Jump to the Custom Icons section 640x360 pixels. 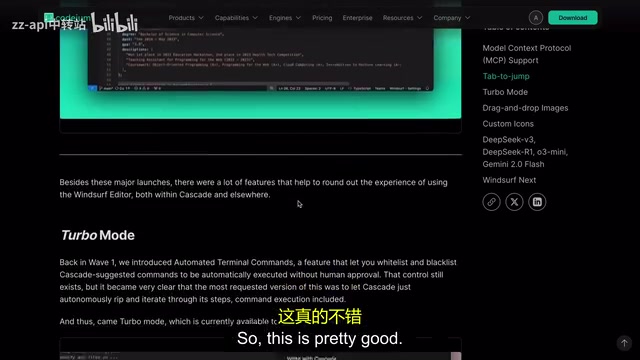point(508,124)
